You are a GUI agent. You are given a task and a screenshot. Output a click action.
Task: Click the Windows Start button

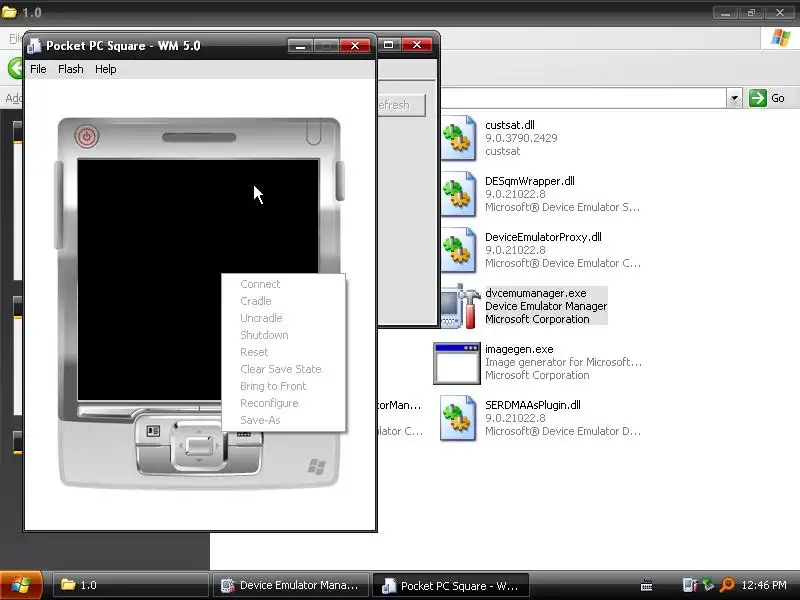20,585
